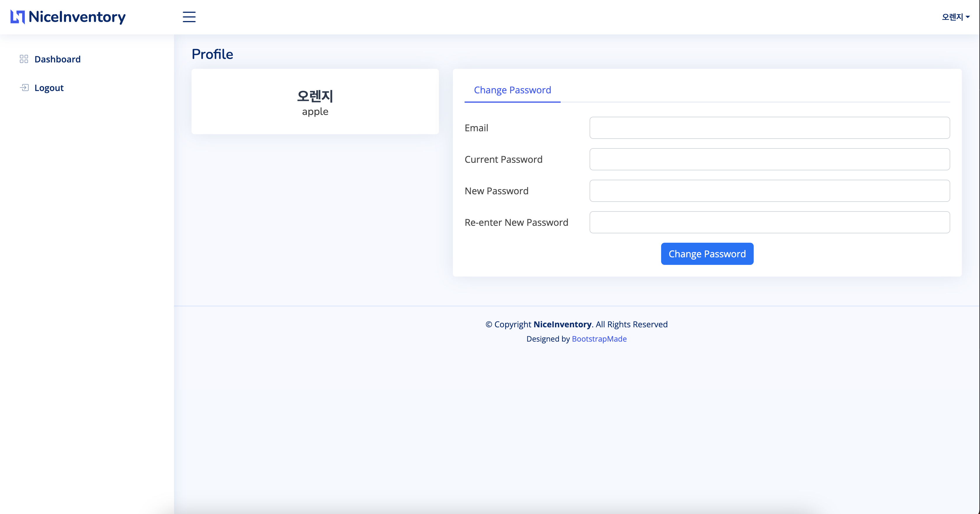This screenshot has height=514, width=980.
Task: Click the NiceInventory logo icon
Action: click(x=18, y=17)
